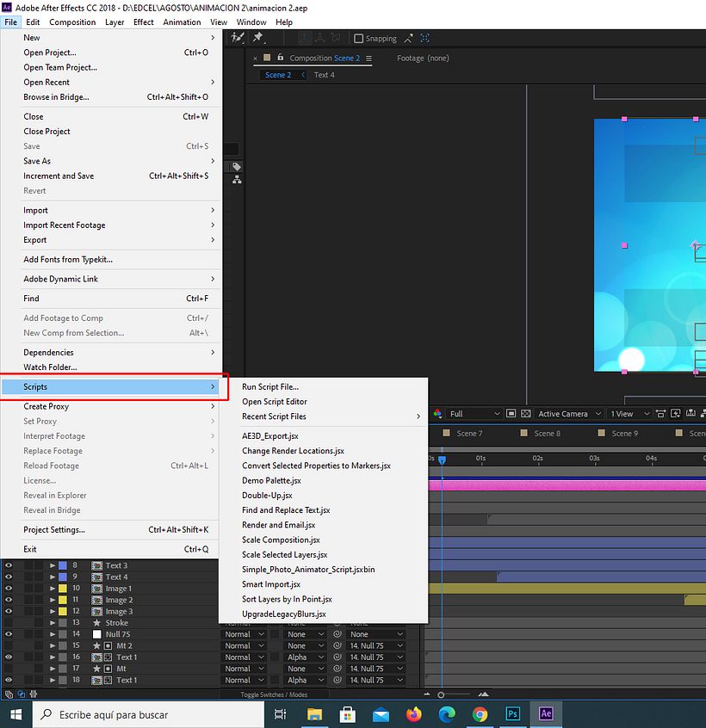Click the blue label swatch of Text 3

tap(62, 565)
